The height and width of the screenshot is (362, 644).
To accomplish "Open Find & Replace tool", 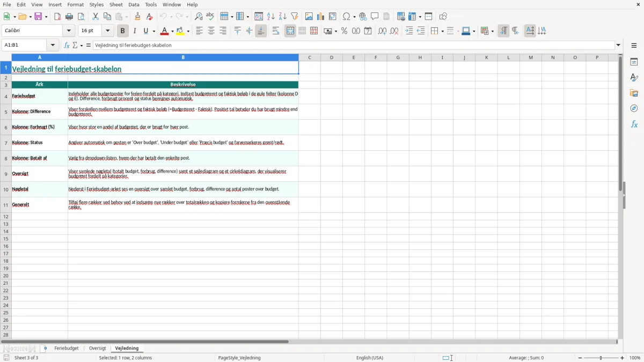I will [199, 17].
